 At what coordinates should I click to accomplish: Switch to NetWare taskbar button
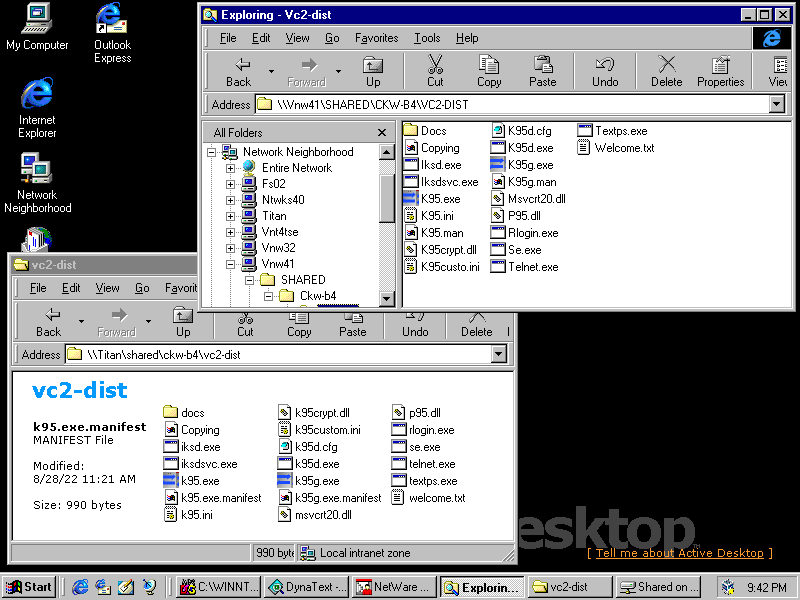(395, 587)
